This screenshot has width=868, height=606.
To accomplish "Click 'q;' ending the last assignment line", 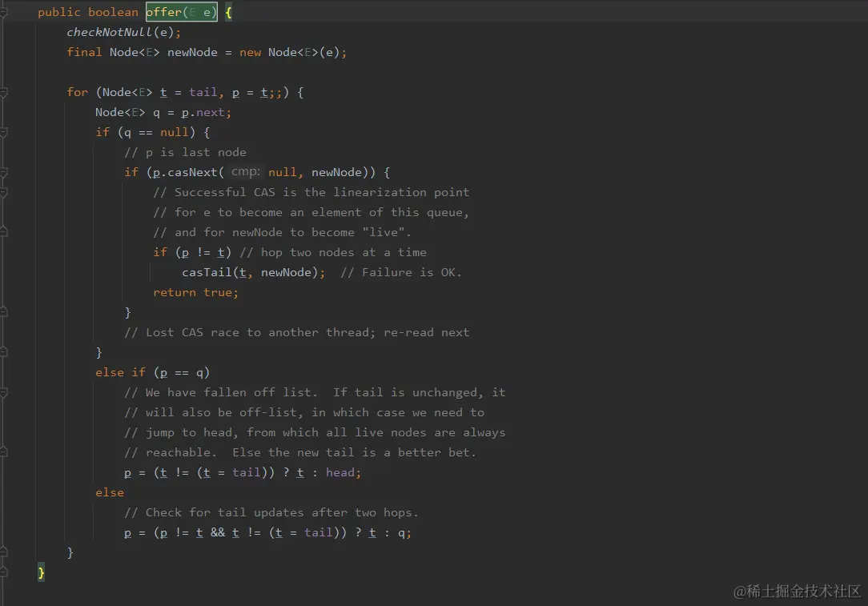I will pos(404,532).
